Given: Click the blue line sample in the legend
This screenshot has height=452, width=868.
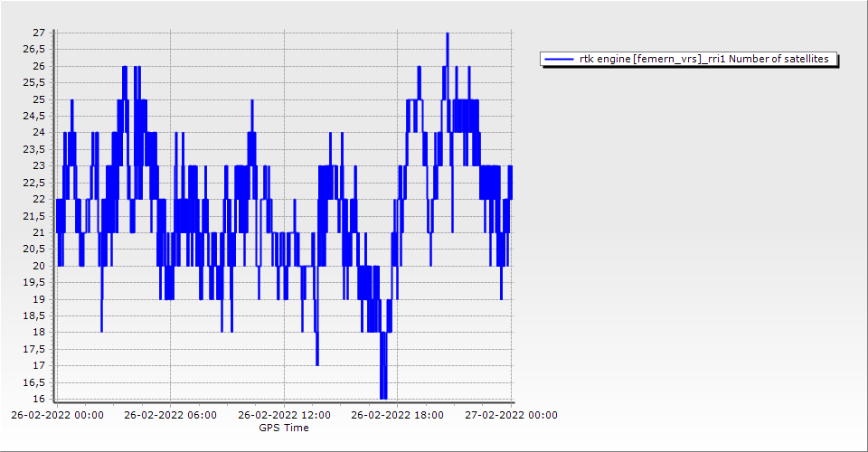Looking at the screenshot, I should tap(560, 60).
